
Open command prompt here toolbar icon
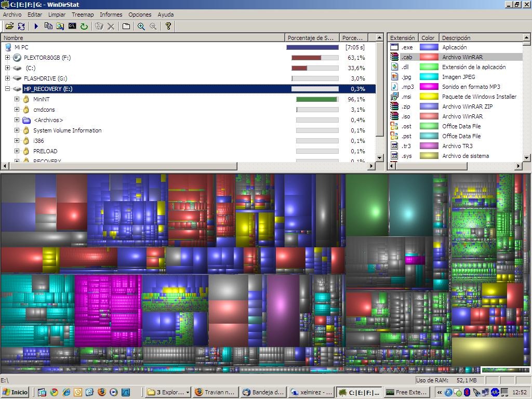72,26
